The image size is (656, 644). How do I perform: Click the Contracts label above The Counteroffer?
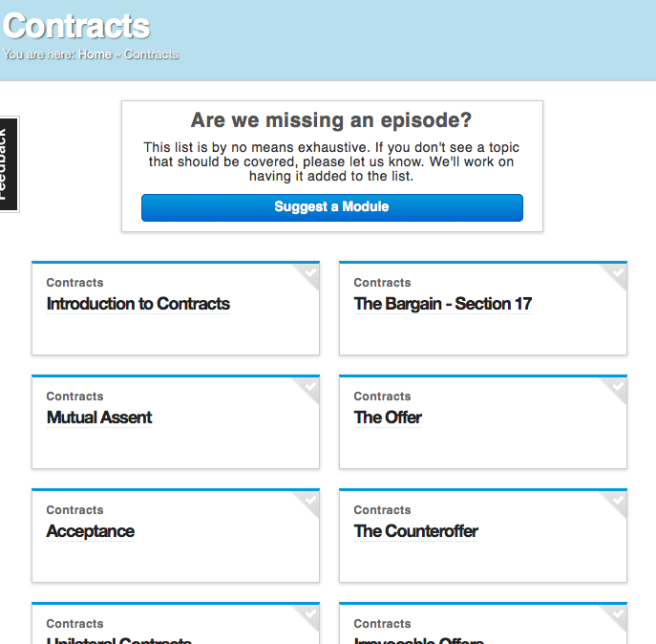(382, 510)
